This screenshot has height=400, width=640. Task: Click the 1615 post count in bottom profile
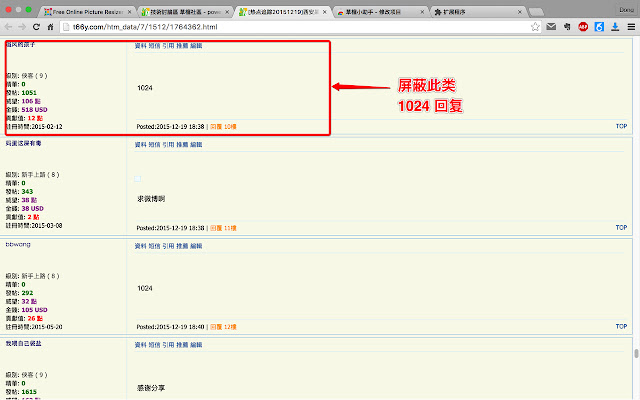pos(29,392)
